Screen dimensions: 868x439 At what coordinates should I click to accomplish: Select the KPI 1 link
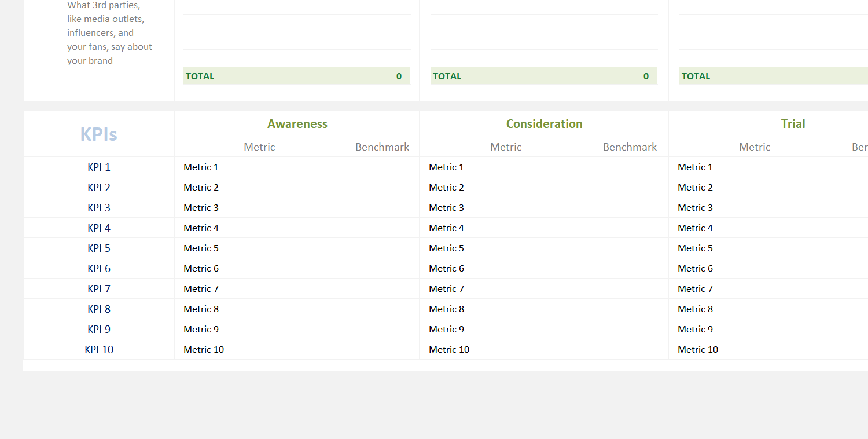click(98, 167)
